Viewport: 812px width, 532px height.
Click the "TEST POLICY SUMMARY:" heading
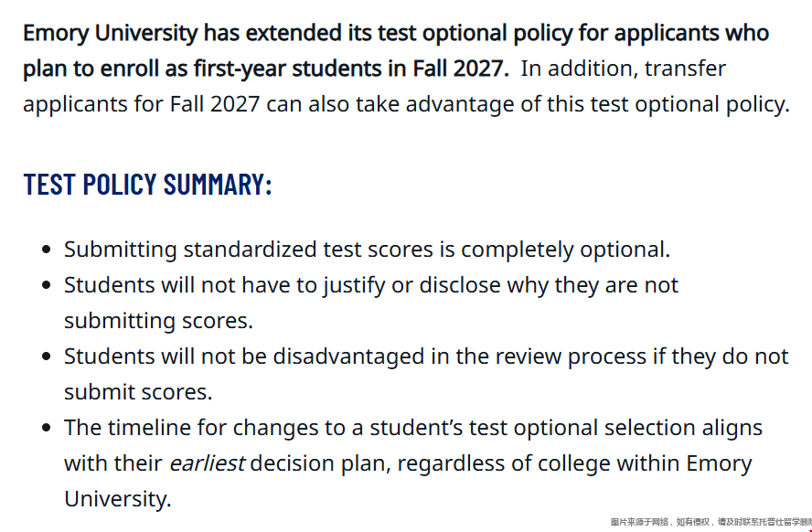coord(147,184)
